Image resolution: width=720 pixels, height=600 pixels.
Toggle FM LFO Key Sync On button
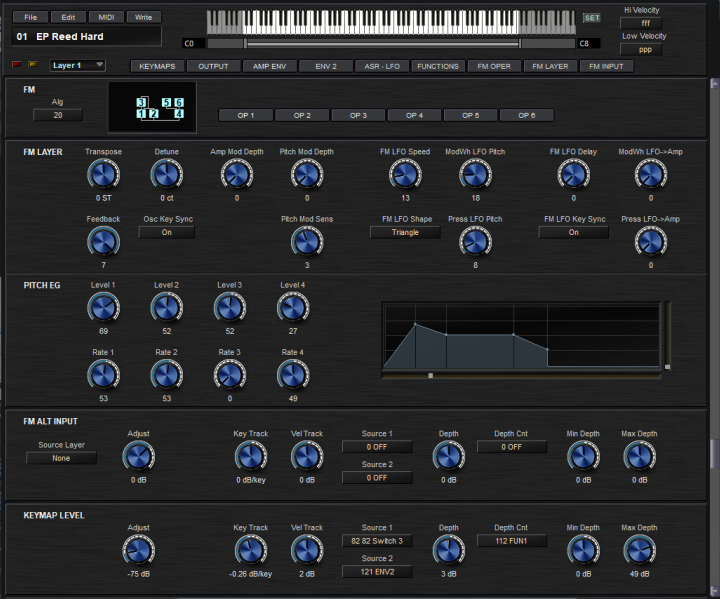point(574,232)
